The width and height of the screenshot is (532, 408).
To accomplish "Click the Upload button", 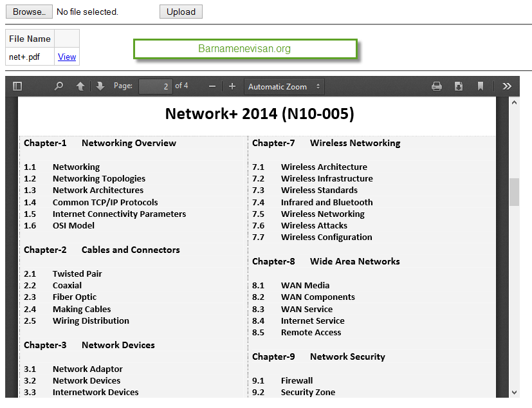I will 181,12.
